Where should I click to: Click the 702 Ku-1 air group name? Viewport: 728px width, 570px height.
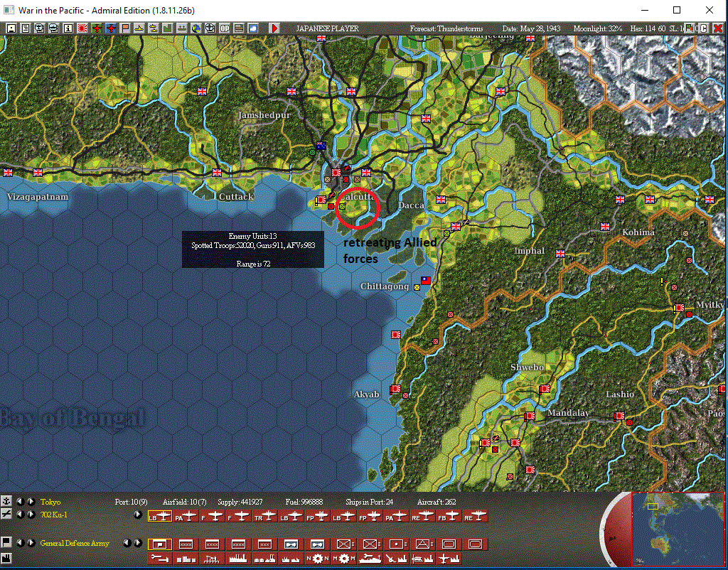(x=54, y=515)
